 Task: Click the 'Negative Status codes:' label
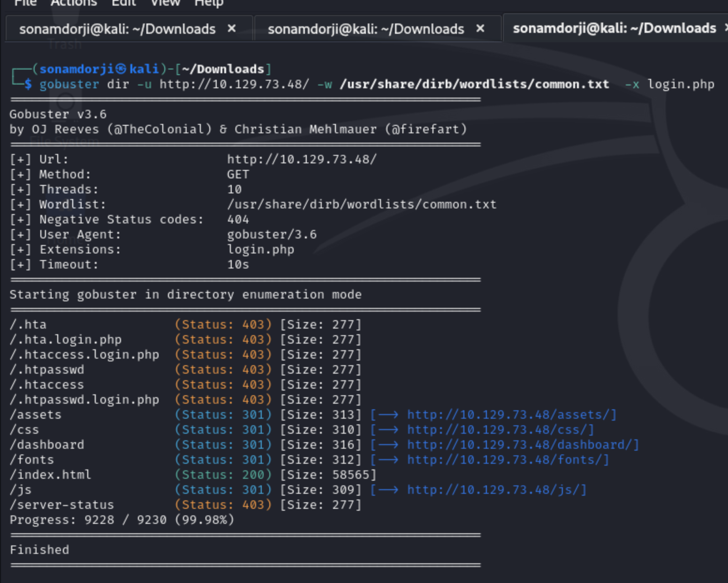[x=121, y=220]
